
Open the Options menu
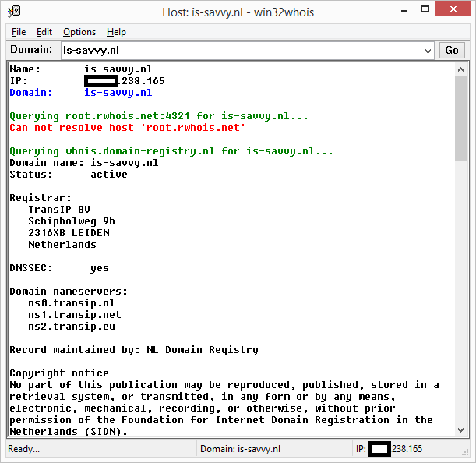(79, 32)
